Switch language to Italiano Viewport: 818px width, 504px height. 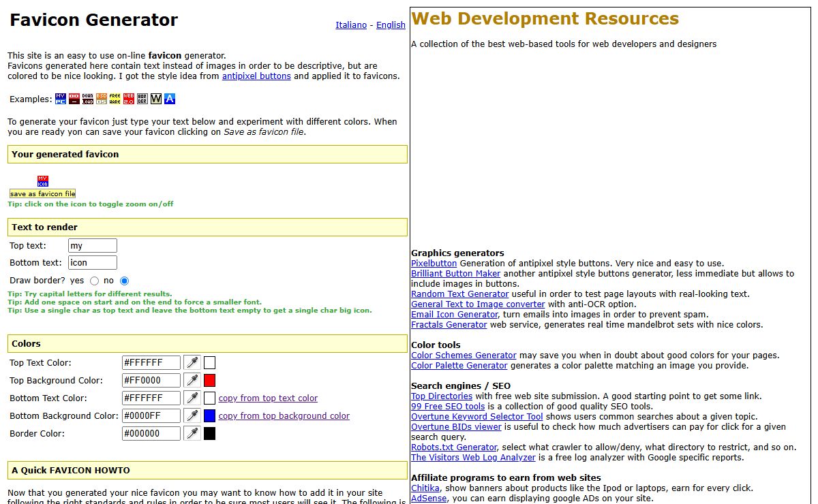(351, 25)
